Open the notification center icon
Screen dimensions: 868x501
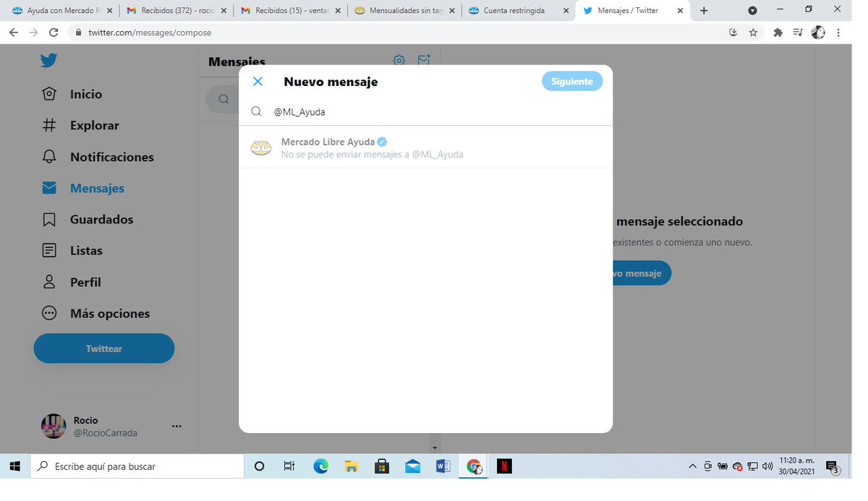(833, 466)
